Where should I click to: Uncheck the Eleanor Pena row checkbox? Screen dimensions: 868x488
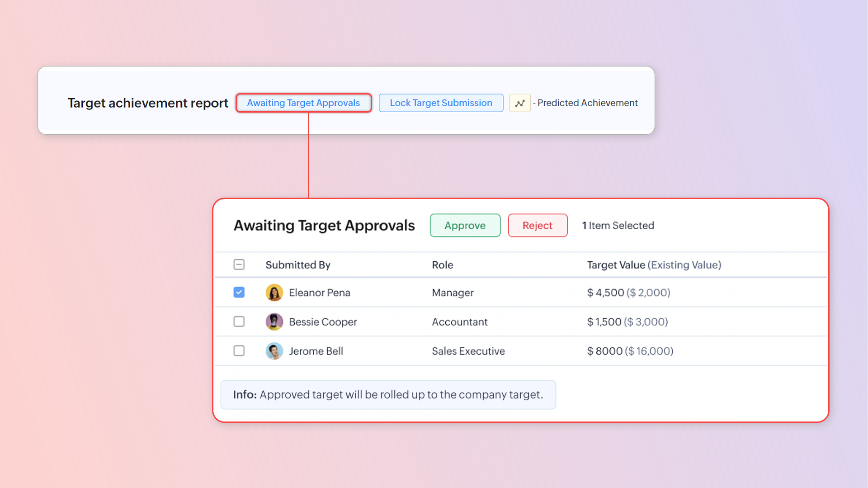tap(239, 293)
